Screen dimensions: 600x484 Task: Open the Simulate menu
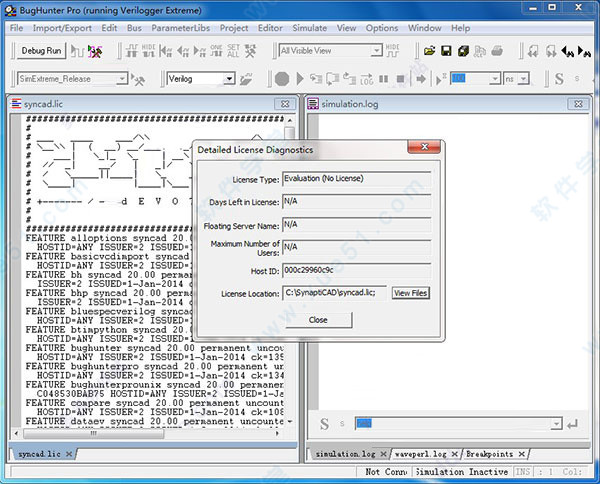[310, 28]
